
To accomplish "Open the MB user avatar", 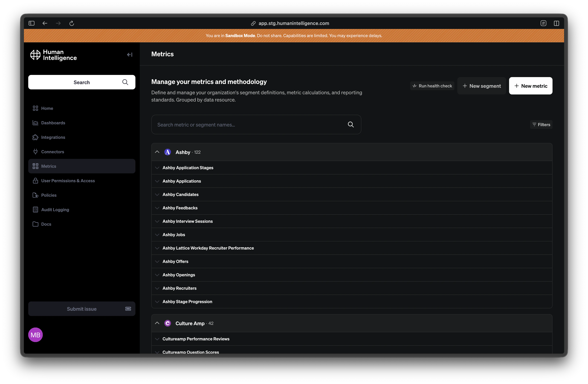I will tap(35, 335).
